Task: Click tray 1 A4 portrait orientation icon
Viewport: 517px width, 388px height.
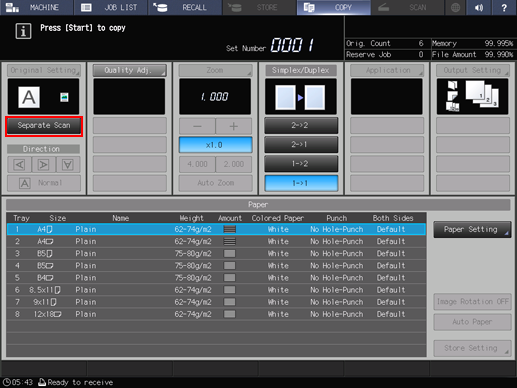Action: [x=50, y=229]
